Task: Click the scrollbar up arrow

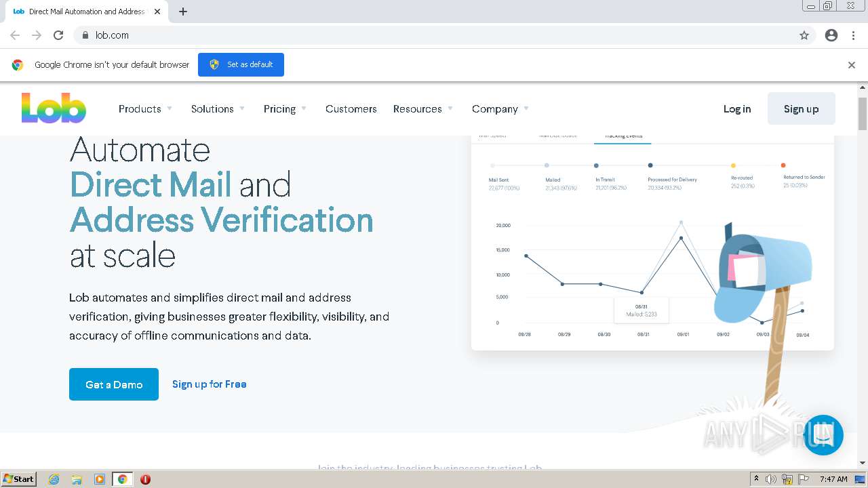Action: (863, 87)
